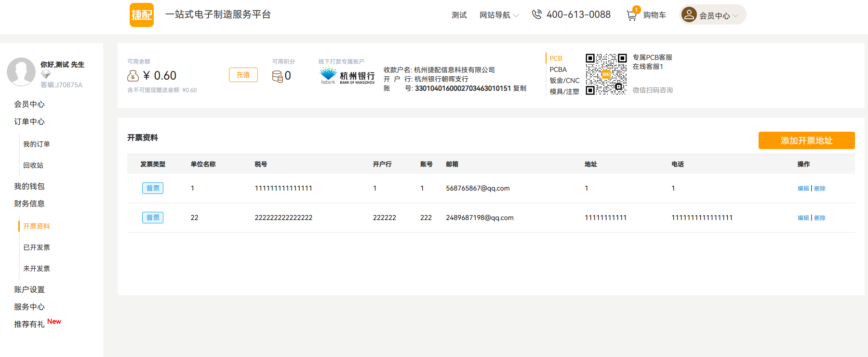
Task: Delete the second invoice row
Action: pos(820,218)
